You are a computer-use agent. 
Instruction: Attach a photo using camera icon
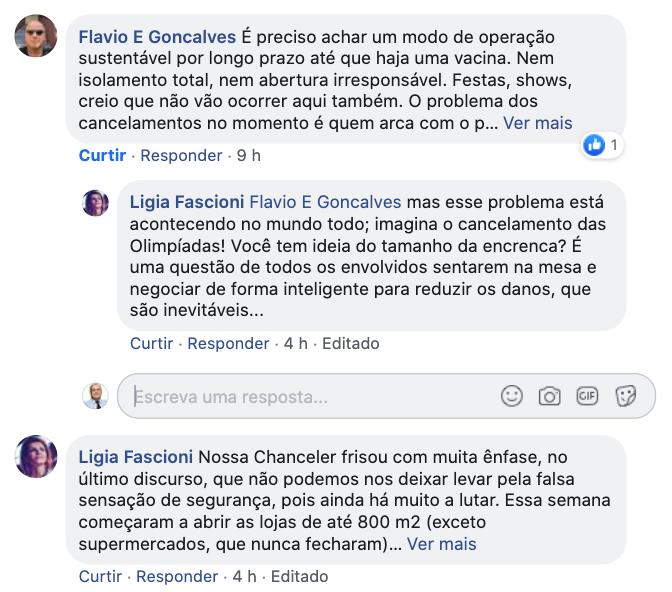coord(549,396)
